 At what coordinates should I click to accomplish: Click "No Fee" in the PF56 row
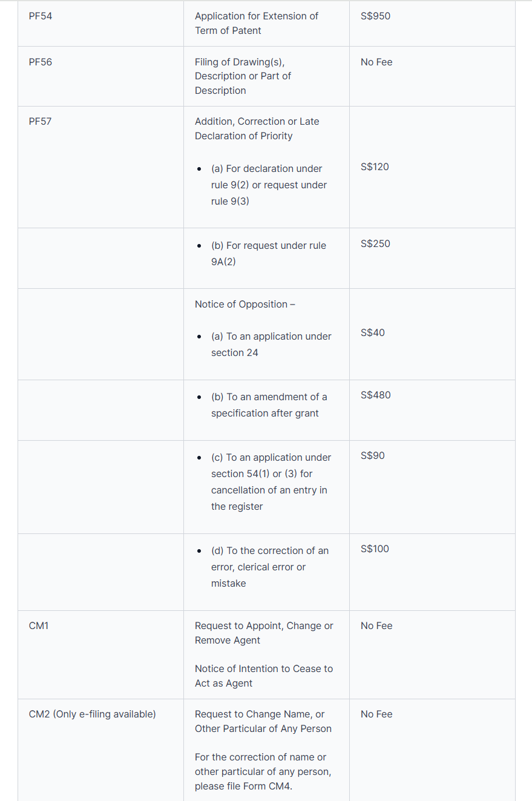[x=376, y=62]
